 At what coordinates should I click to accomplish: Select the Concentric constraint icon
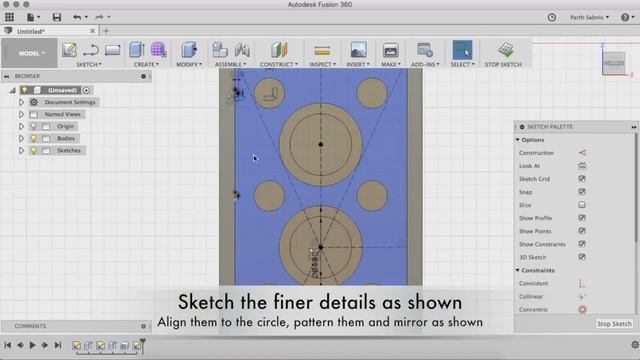point(582,309)
